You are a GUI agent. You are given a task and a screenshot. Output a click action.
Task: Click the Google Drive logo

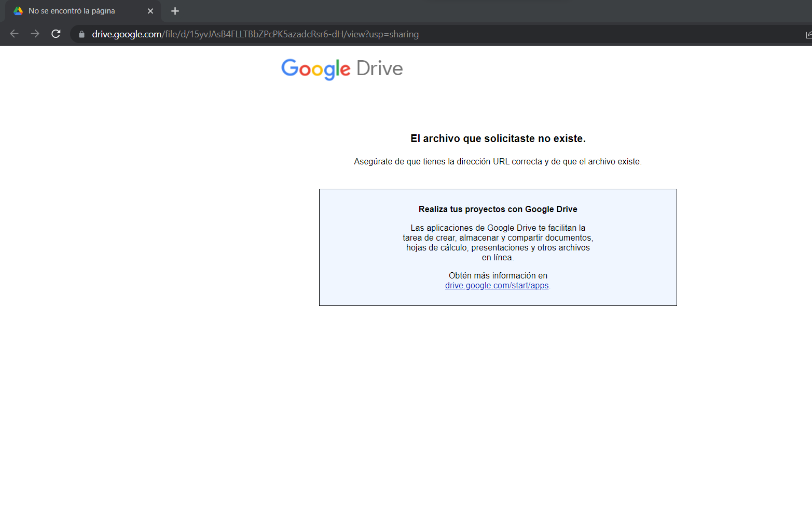click(x=341, y=69)
